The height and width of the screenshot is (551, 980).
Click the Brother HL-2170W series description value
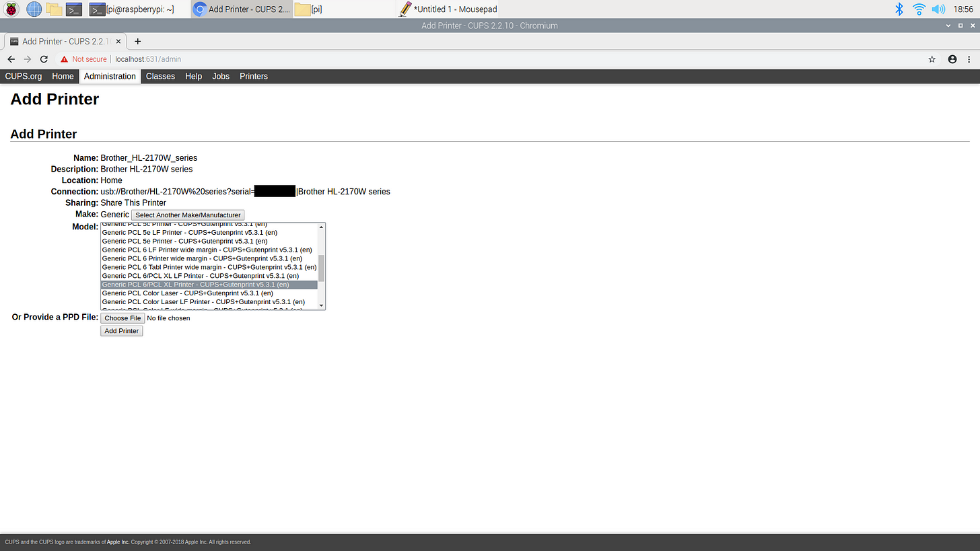click(147, 170)
